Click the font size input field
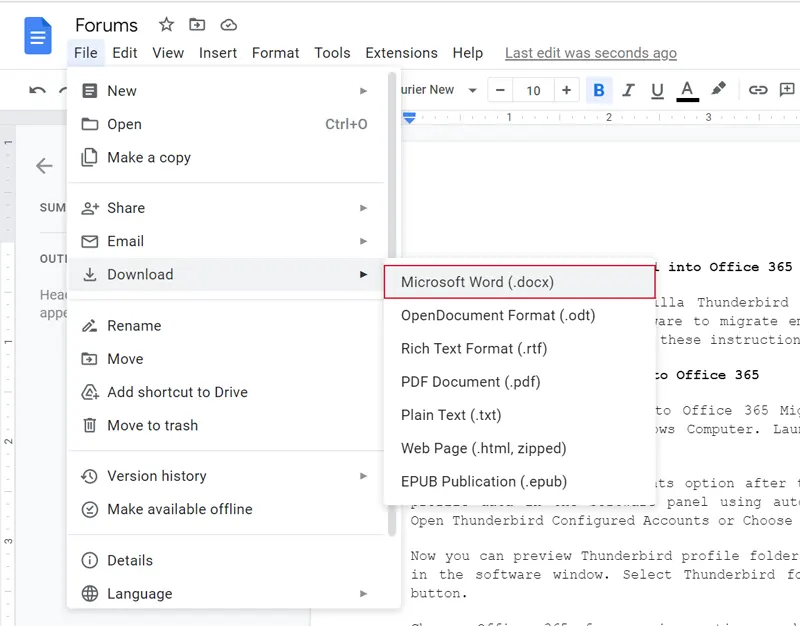The width and height of the screenshot is (800, 626). coord(533,91)
